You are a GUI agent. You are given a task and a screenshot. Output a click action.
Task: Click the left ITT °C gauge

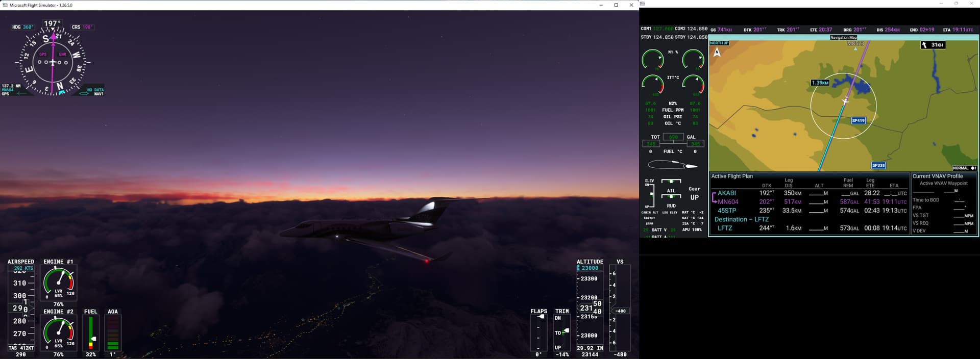pyautogui.click(x=653, y=85)
